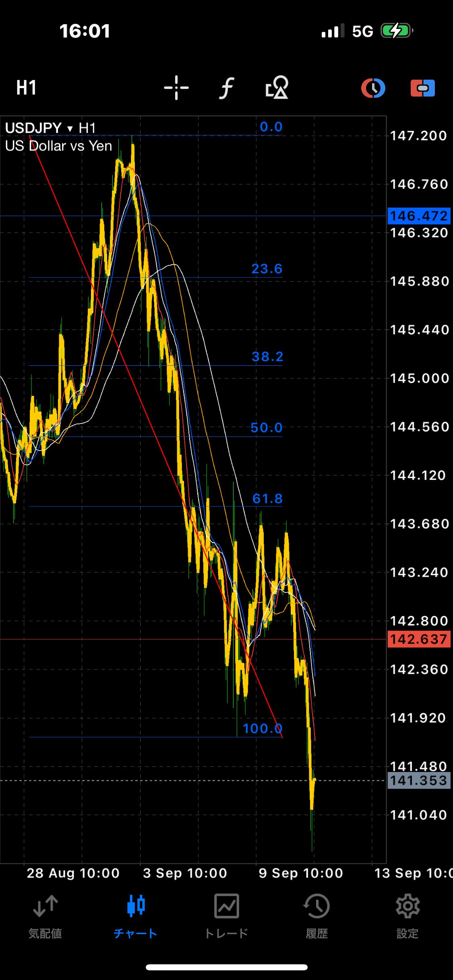Tap the US Dollar vs Yen description
The image size is (453, 980).
point(59,146)
